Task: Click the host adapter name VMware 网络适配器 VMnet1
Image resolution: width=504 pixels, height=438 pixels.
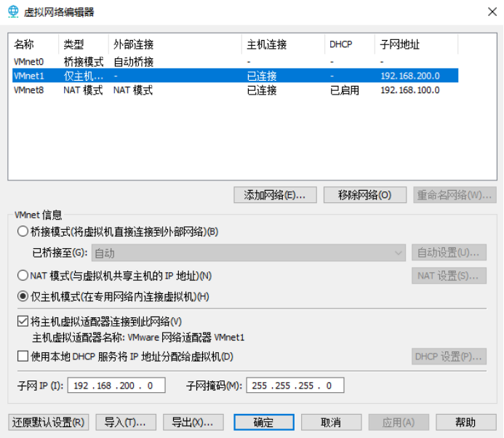Action: [186, 338]
